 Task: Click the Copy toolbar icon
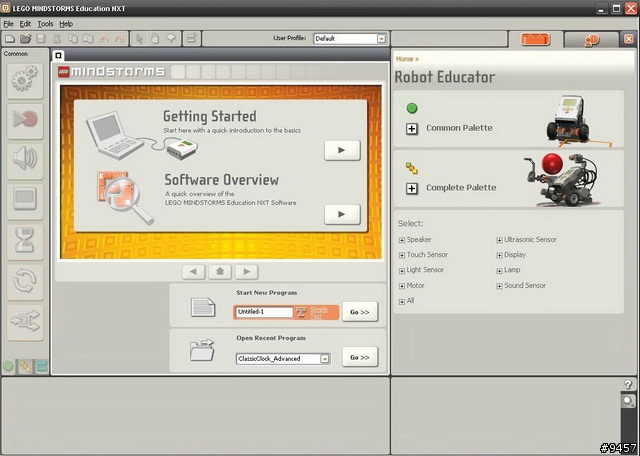pos(73,39)
